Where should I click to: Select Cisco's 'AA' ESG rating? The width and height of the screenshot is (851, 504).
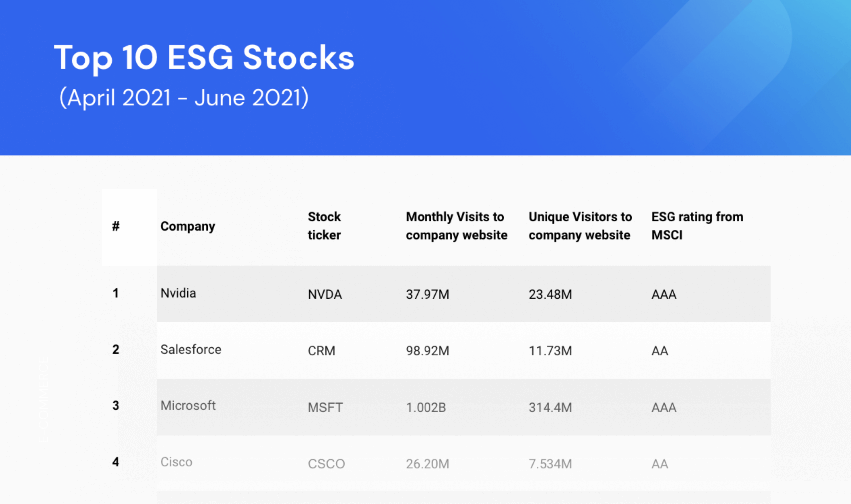660,464
